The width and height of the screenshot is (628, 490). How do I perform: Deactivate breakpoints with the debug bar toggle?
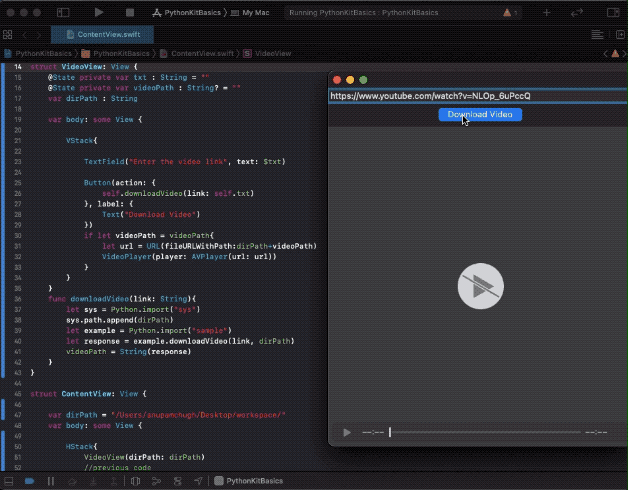pyautogui.click(x=29, y=481)
